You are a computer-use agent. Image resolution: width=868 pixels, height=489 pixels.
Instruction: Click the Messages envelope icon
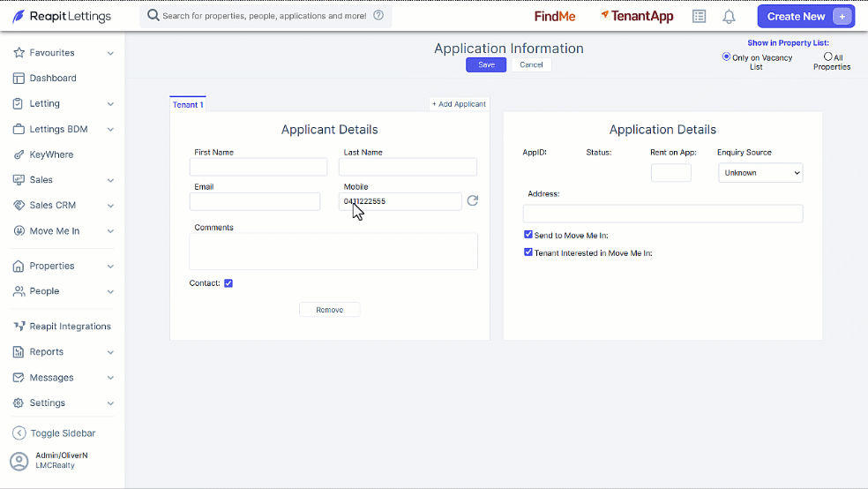tap(19, 378)
